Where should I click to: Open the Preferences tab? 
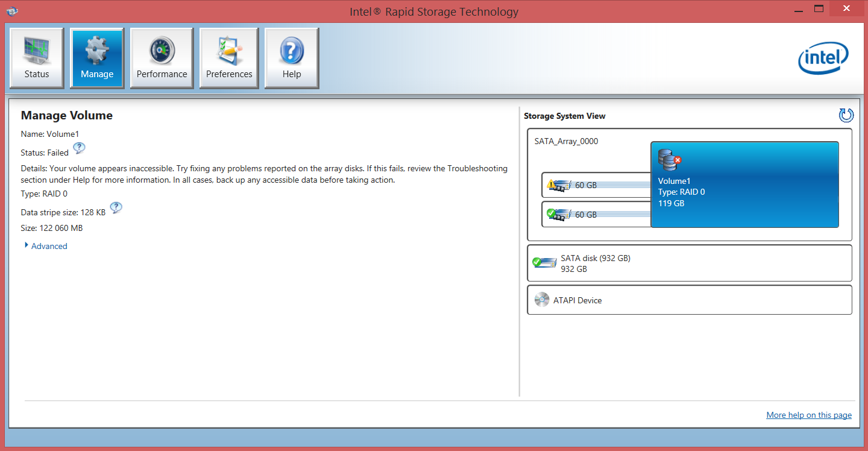[x=229, y=58]
